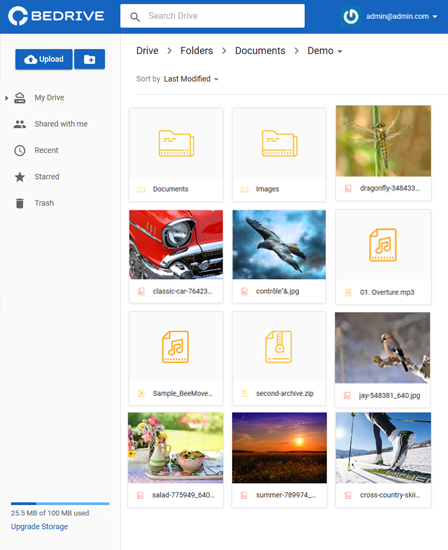Expand the My Drive tree arrow
Viewport: 448px width, 550px height.
[x=6, y=98]
